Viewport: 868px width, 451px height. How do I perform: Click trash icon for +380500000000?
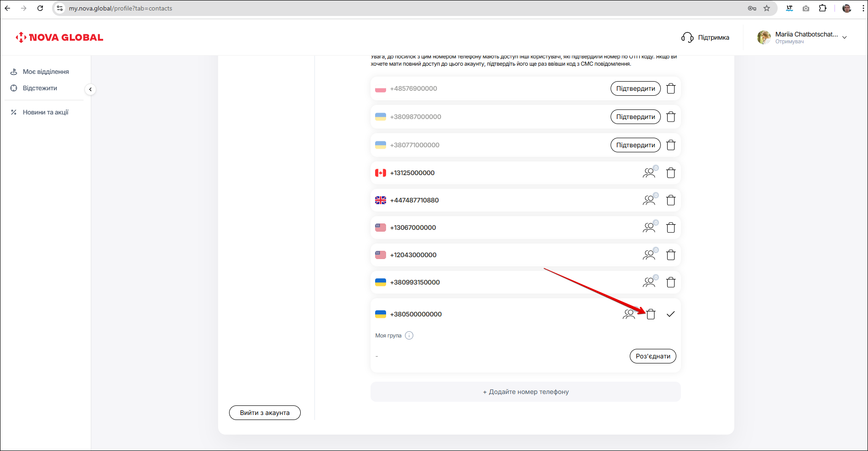[651, 314]
